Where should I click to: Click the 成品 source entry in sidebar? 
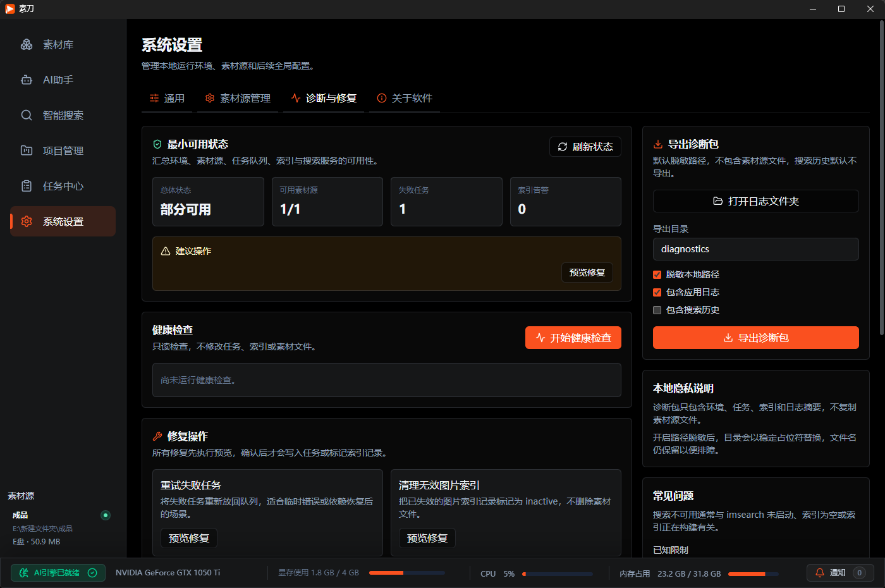[x=62, y=528]
